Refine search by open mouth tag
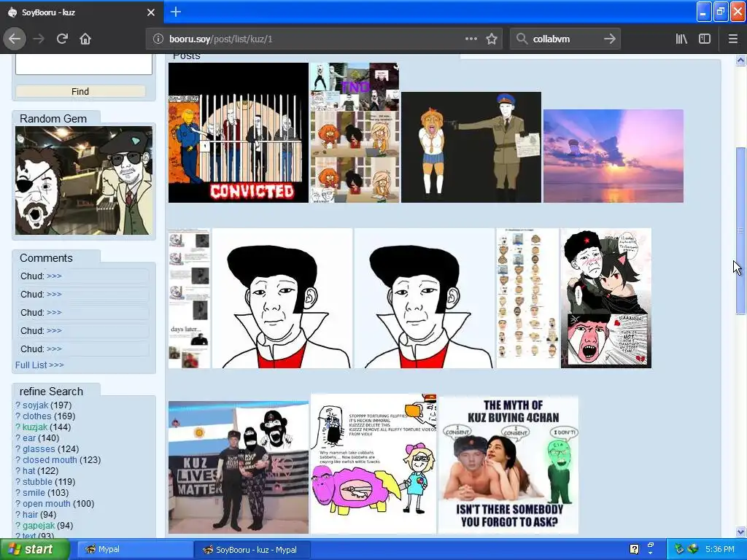 (x=47, y=504)
